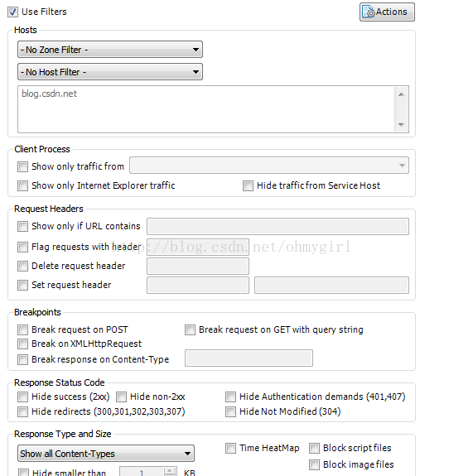Enable Delete request header option
Screen dimensions: 449x476
pos(23,267)
